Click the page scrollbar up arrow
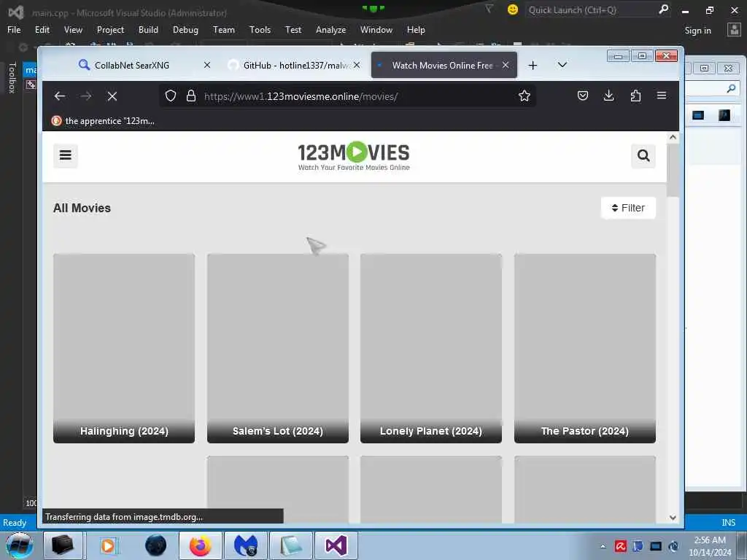The width and height of the screenshot is (747, 560). (673, 137)
